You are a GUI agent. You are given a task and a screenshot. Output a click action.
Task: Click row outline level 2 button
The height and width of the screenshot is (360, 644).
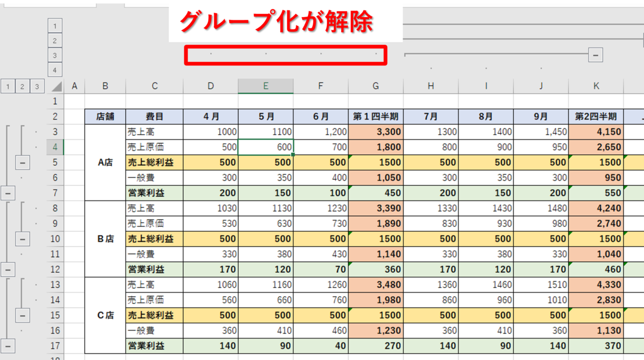(x=22, y=86)
